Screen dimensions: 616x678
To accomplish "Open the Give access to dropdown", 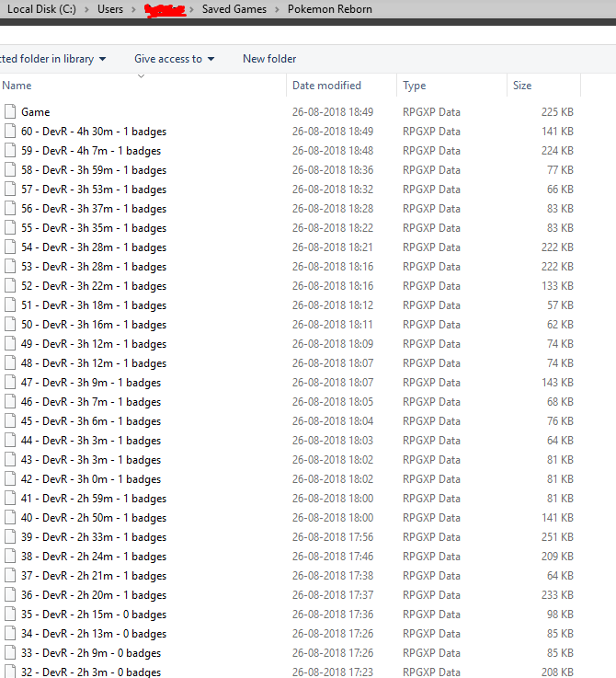I will click(174, 59).
